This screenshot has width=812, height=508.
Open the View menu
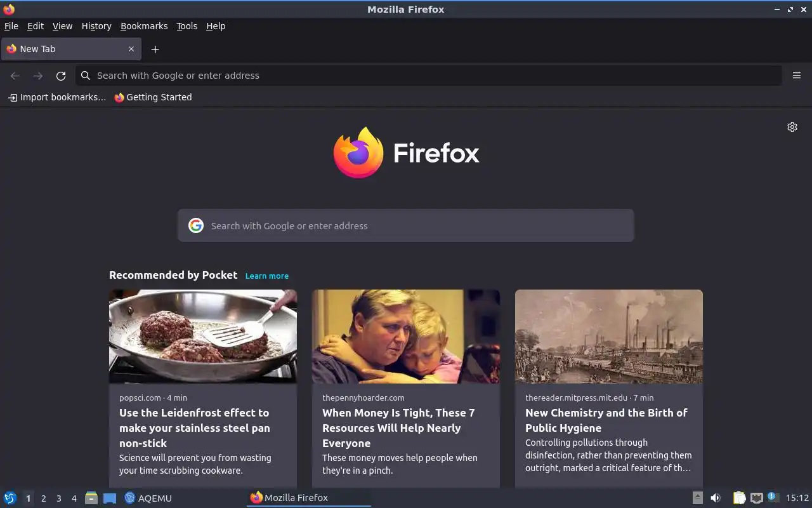pyautogui.click(x=62, y=26)
